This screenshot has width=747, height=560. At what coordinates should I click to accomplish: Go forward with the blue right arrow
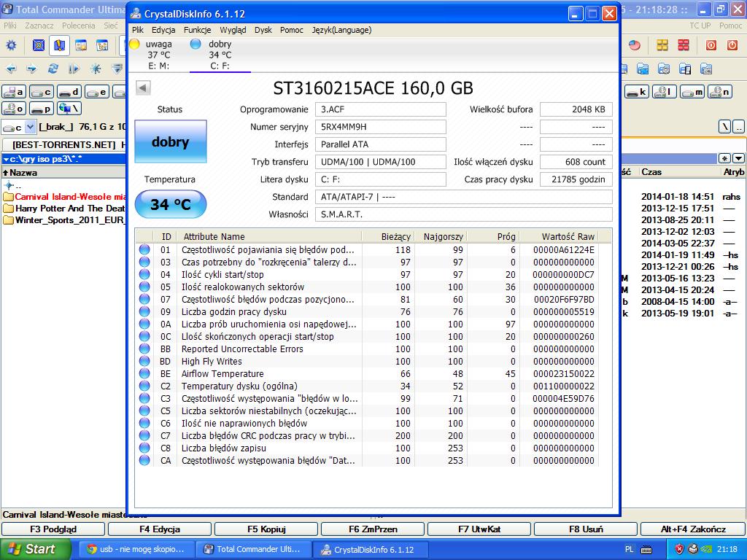[x=32, y=69]
